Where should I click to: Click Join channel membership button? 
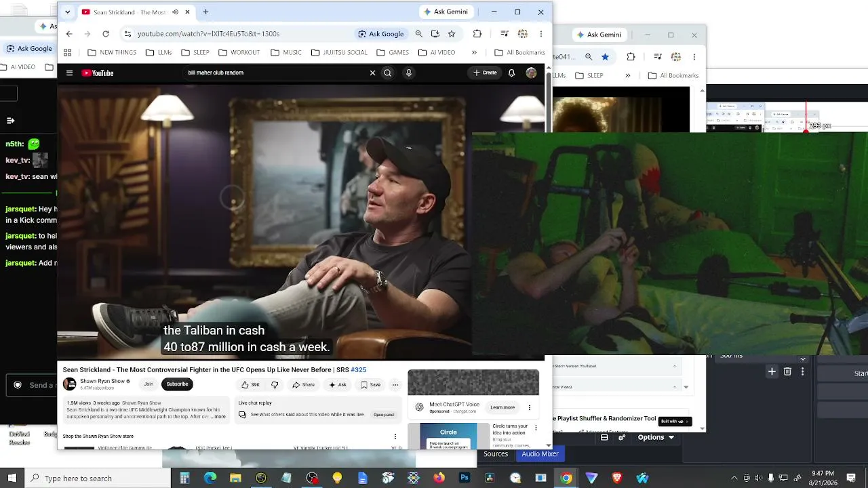point(148,384)
